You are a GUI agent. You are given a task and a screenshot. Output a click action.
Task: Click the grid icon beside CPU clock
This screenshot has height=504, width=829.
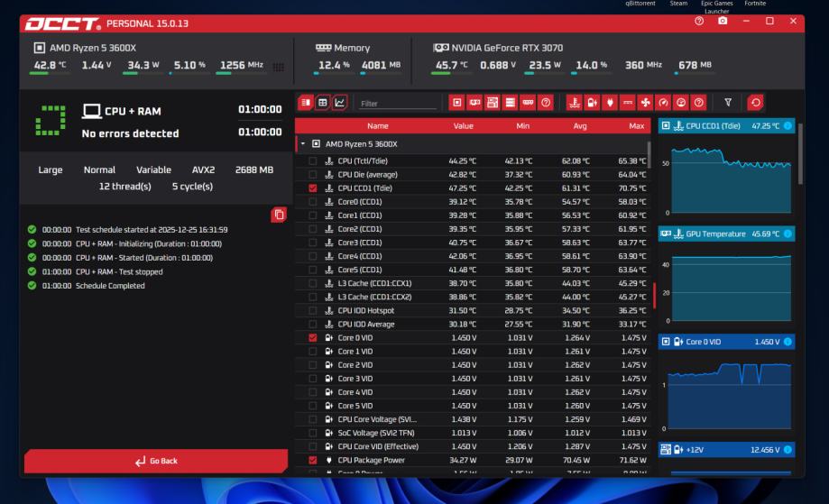(278, 67)
